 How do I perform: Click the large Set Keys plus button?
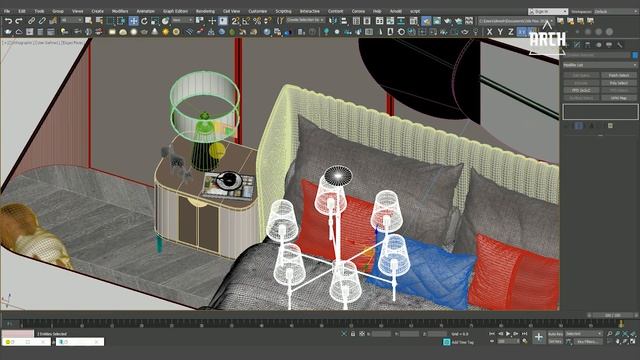tap(539, 337)
